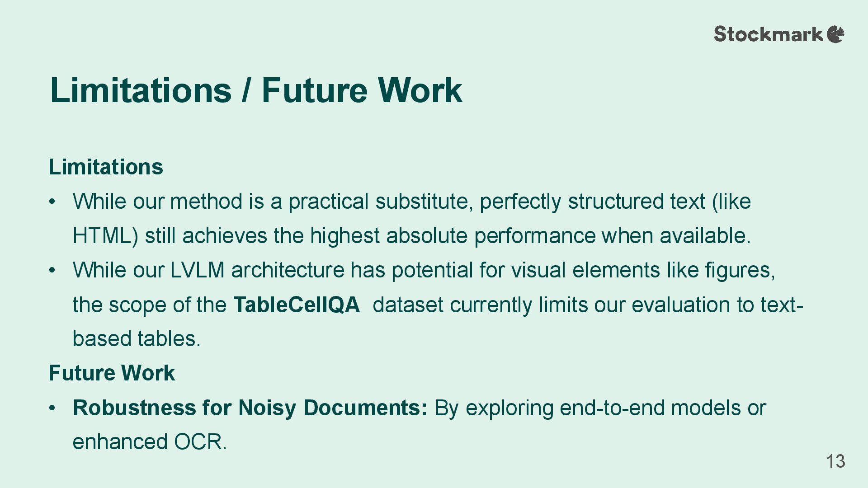Click the 'based tables.' line
Screen dimensions: 868x488
tap(137, 339)
